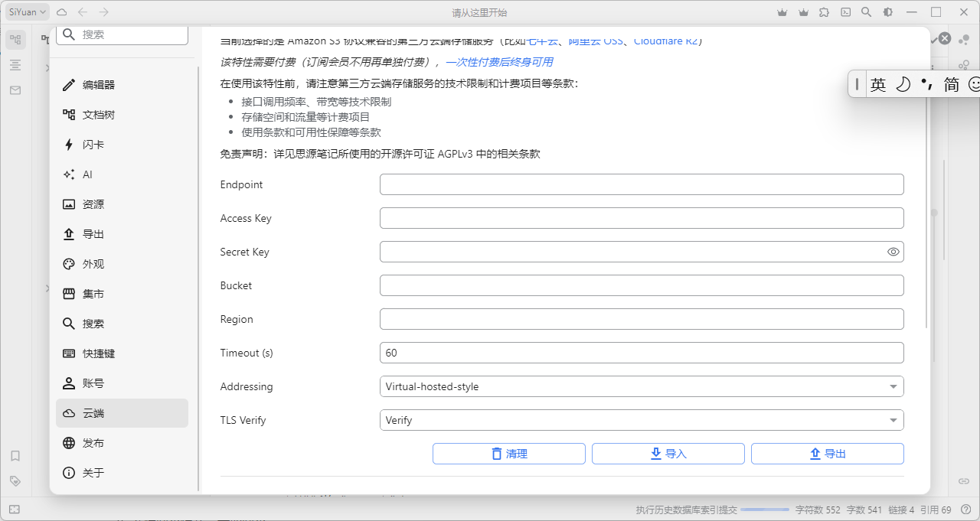Select the AI settings tab
This screenshot has height=521, width=980.
(x=122, y=174)
